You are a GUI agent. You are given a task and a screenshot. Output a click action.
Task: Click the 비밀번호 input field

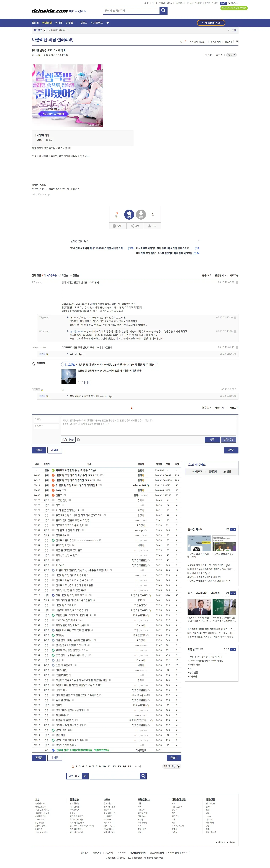46,426
